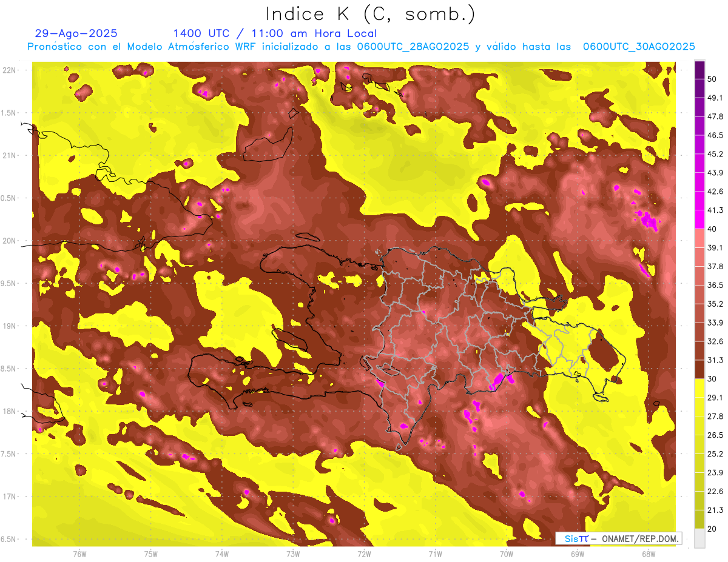Click the colorbar value '43.9'
This screenshot has width=728, height=562.
click(715, 173)
